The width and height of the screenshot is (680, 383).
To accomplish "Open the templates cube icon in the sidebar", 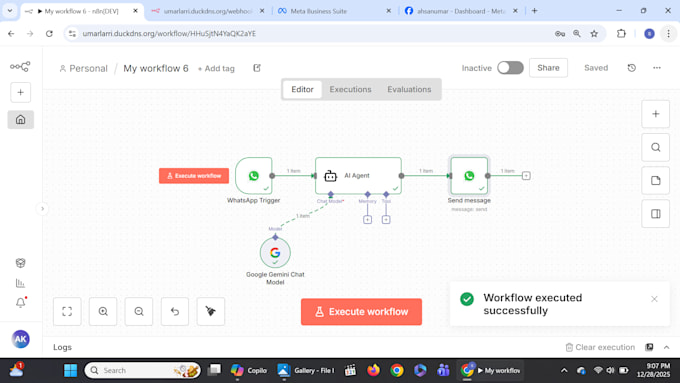I will (20, 263).
